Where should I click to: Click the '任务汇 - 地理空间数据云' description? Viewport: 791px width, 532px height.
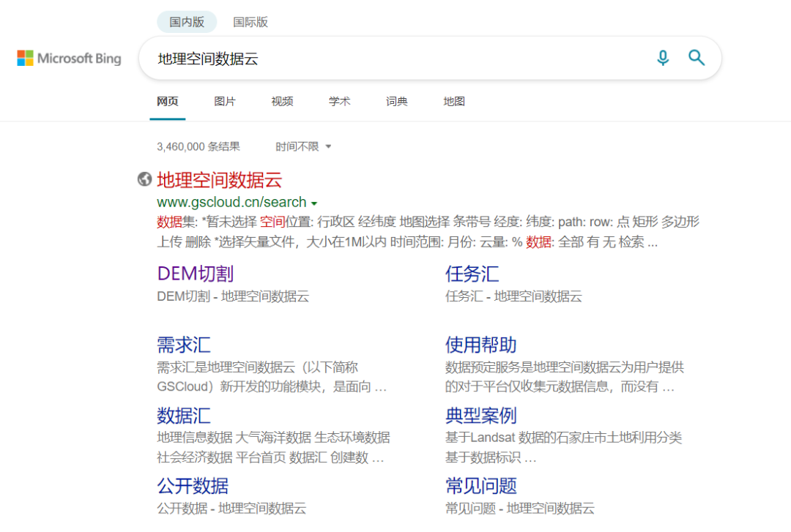click(x=513, y=296)
